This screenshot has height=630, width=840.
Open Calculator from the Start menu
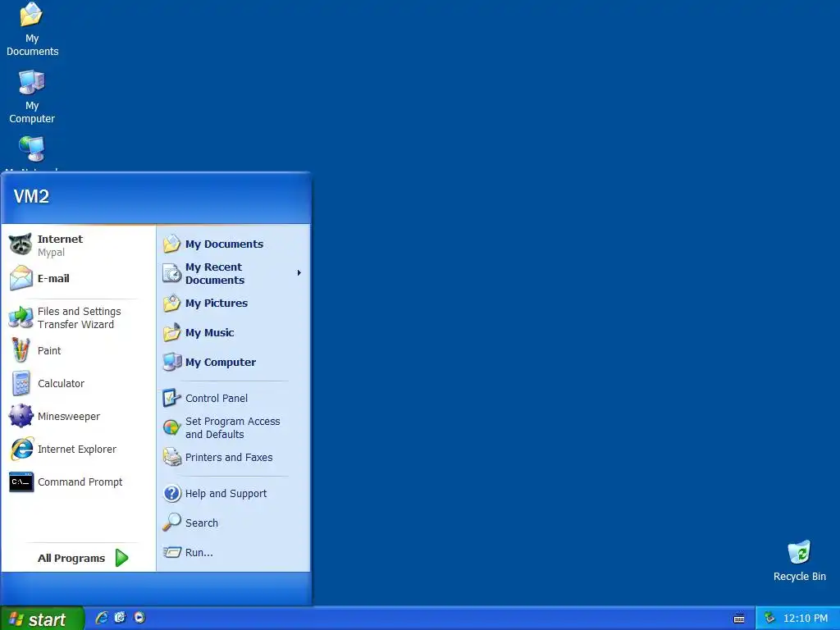pyautogui.click(x=78, y=384)
